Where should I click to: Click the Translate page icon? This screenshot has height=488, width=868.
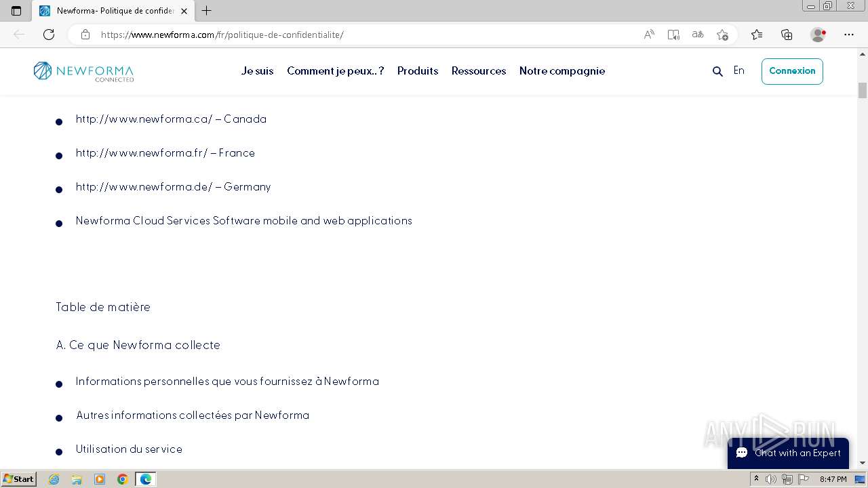(x=698, y=35)
